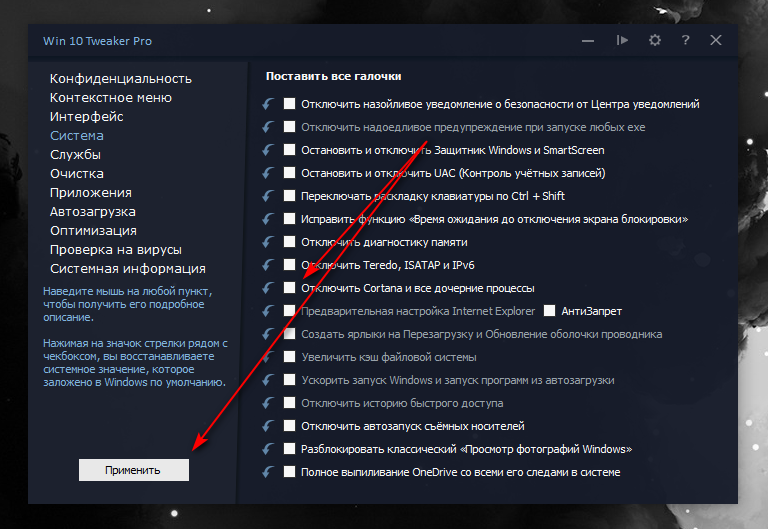768x529 pixels.
Task: Restore default for Cortana option
Action: point(268,288)
